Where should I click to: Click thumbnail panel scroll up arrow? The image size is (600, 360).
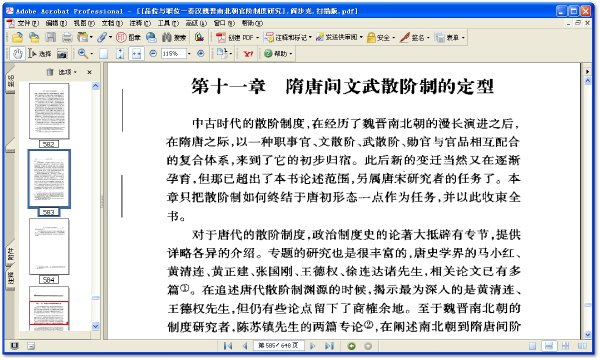click(x=96, y=86)
